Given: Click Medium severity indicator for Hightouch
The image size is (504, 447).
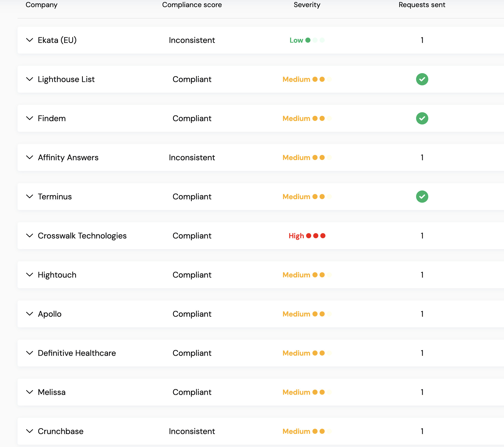Looking at the screenshot, I should pyautogui.click(x=307, y=275).
